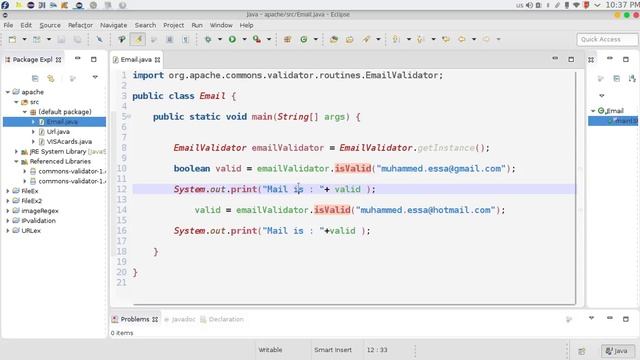Click the editor vertical scrollbar

[x=576, y=188]
